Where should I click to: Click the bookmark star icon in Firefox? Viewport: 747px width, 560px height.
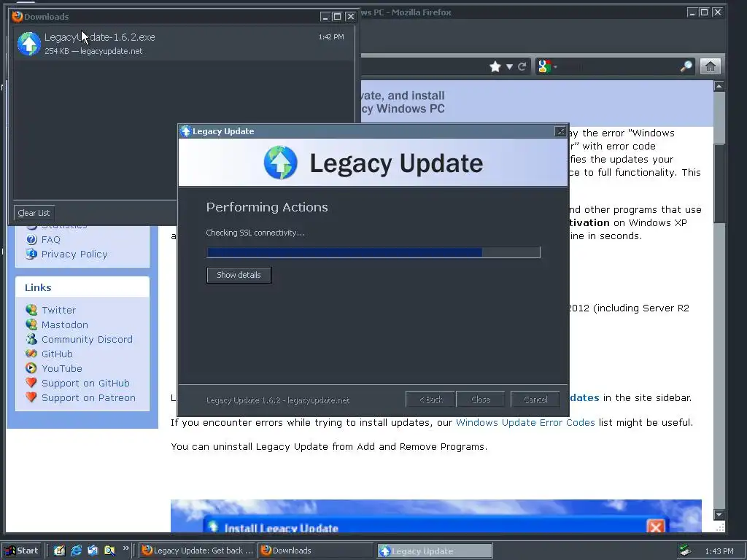click(495, 66)
